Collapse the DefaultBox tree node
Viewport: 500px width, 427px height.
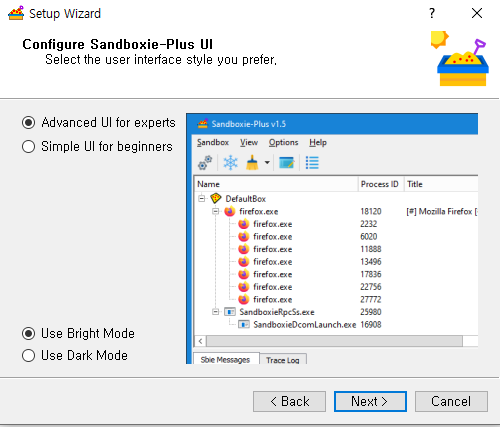click(x=202, y=199)
